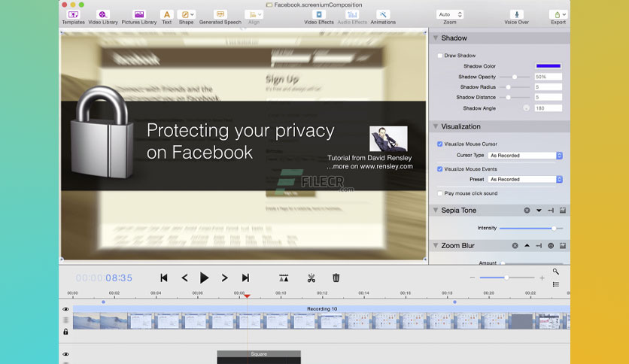Remove the Zoom Blur effect
This screenshot has height=364, width=629.
click(x=515, y=246)
